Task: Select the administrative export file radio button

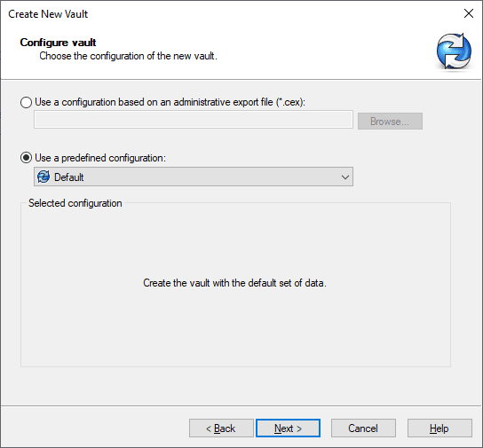Action: [x=26, y=102]
